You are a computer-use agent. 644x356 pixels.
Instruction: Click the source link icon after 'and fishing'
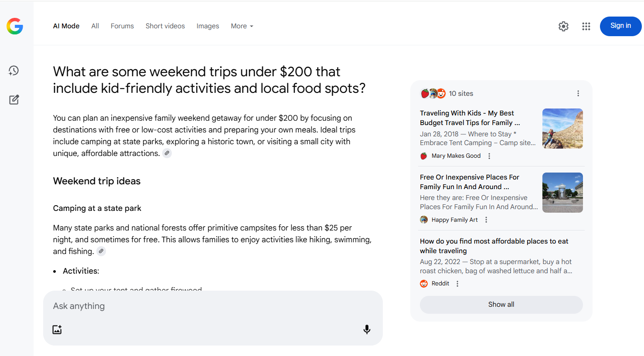click(101, 251)
